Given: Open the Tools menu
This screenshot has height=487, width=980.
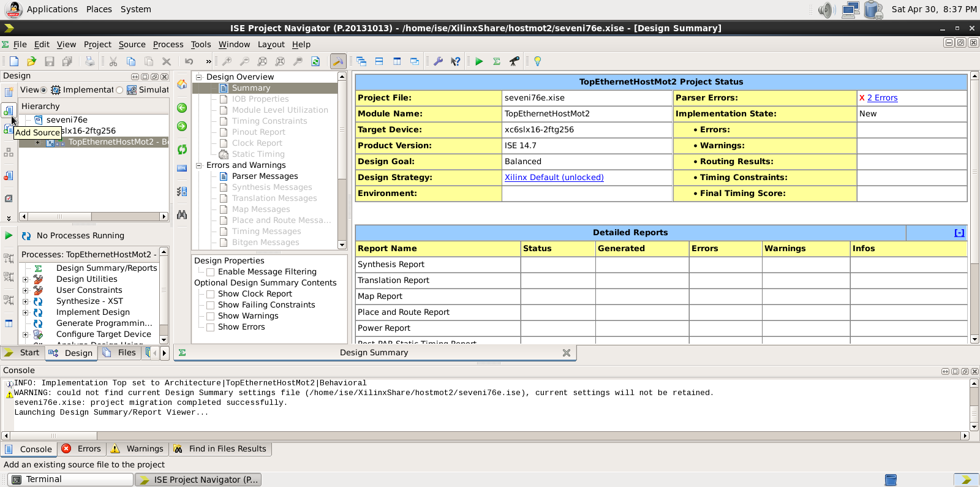Looking at the screenshot, I should click(200, 44).
